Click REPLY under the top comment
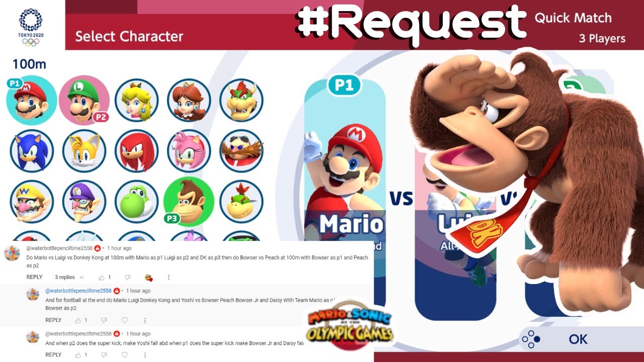Viewport: 644px width, 362px height. click(x=34, y=277)
